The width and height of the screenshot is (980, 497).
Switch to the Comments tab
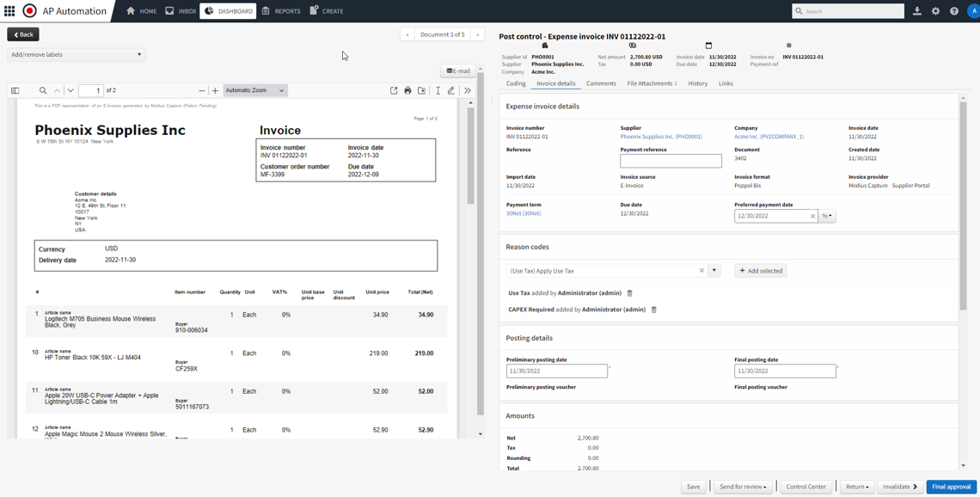click(x=601, y=83)
